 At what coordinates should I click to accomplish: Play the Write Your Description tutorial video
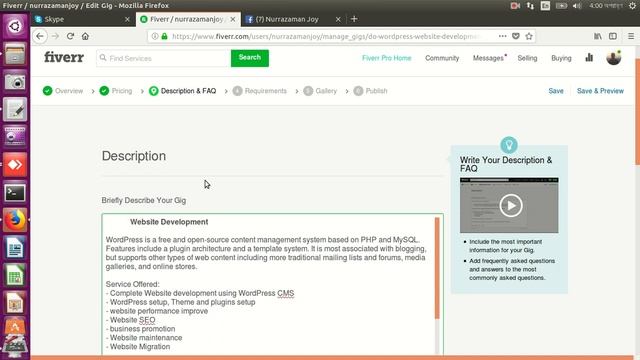click(x=511, y=205)
